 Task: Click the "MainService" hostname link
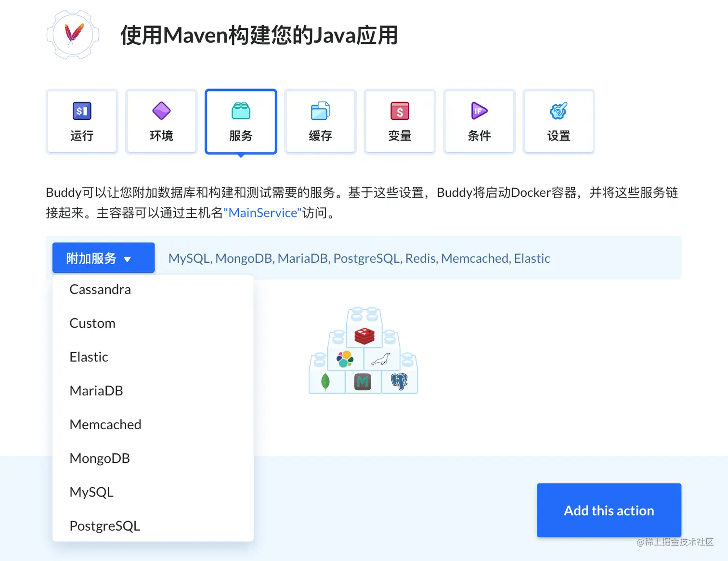[x=262, y=213]
